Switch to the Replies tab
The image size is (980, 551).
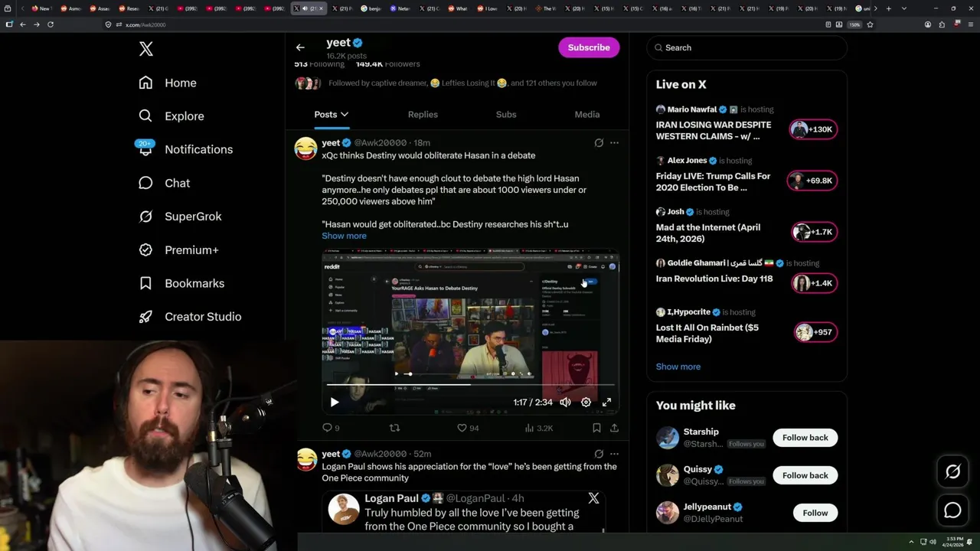point(423,114)
